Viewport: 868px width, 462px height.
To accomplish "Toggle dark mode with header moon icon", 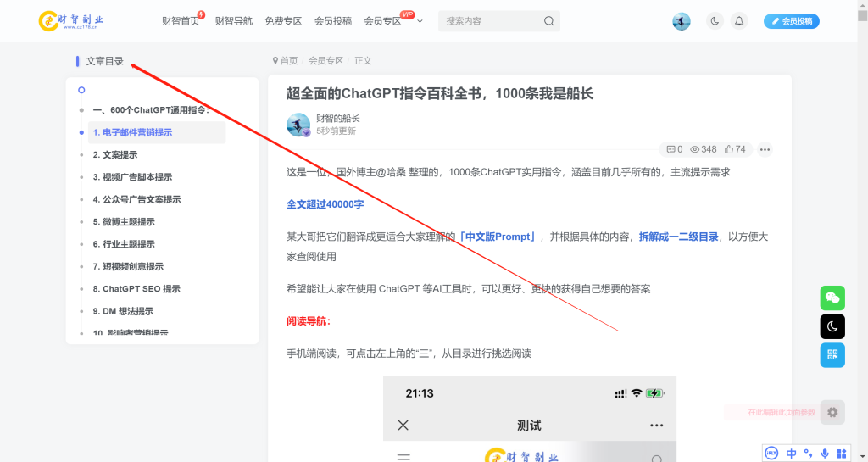I will tap(715, 21).
